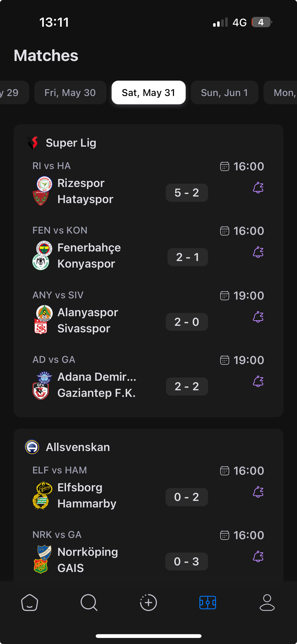
Task: Tap the search magnifier icon
Action: coord(89,602)
